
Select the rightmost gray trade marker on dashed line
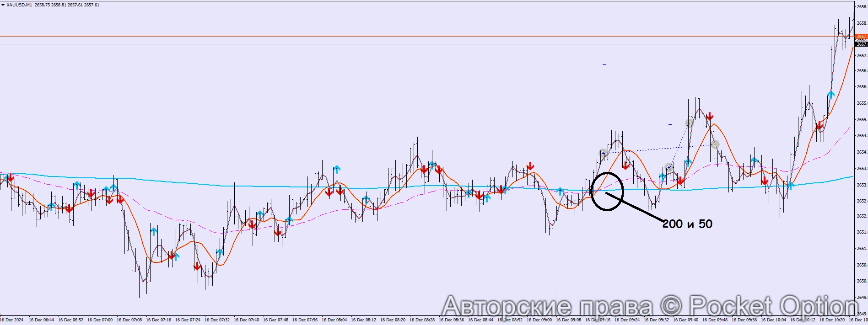[716, 144]
